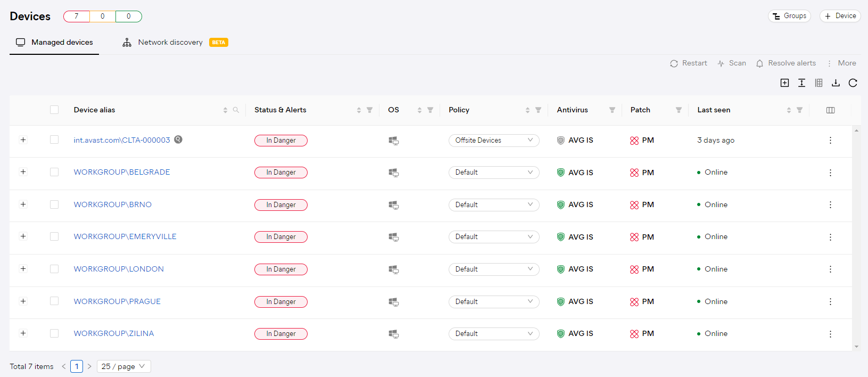Viewport: 868px width, 377px height.
Task: Click search icon in Device alias header
Action: click(x=236, y=110)
